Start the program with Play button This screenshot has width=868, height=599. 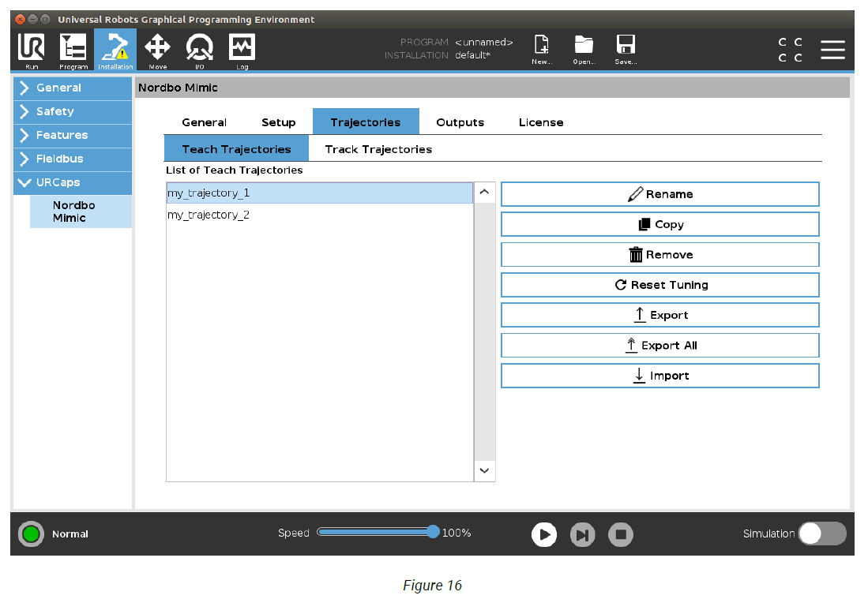coord(544,534)
